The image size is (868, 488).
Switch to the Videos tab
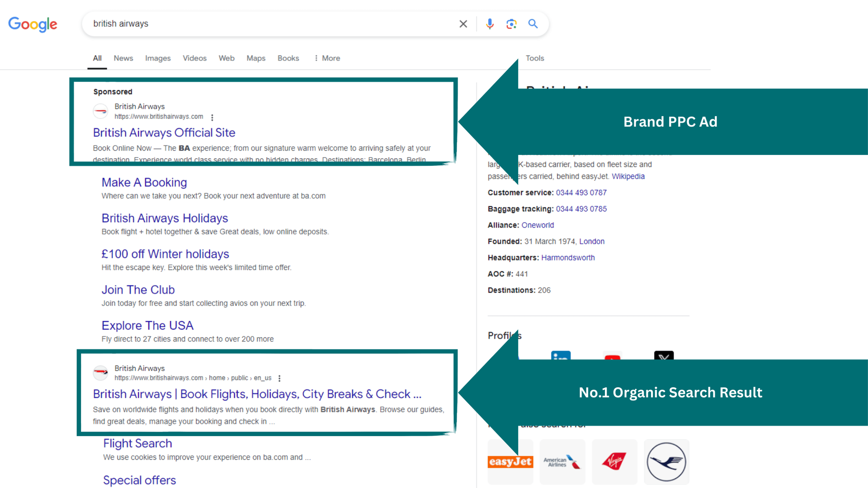point(194,58)
